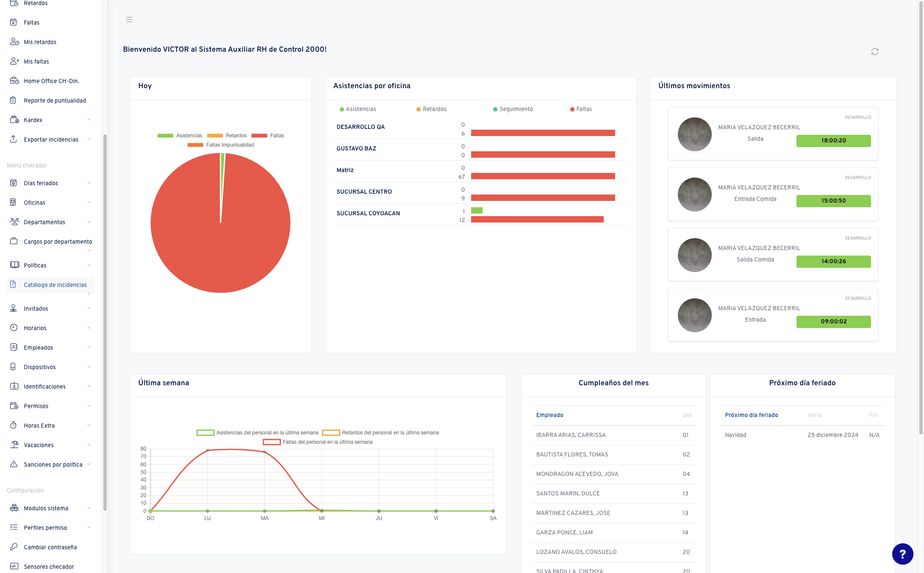Viewport: 924px width, 573px height.
Task: Click the Kardex icon
Action: tap(14, 120)
